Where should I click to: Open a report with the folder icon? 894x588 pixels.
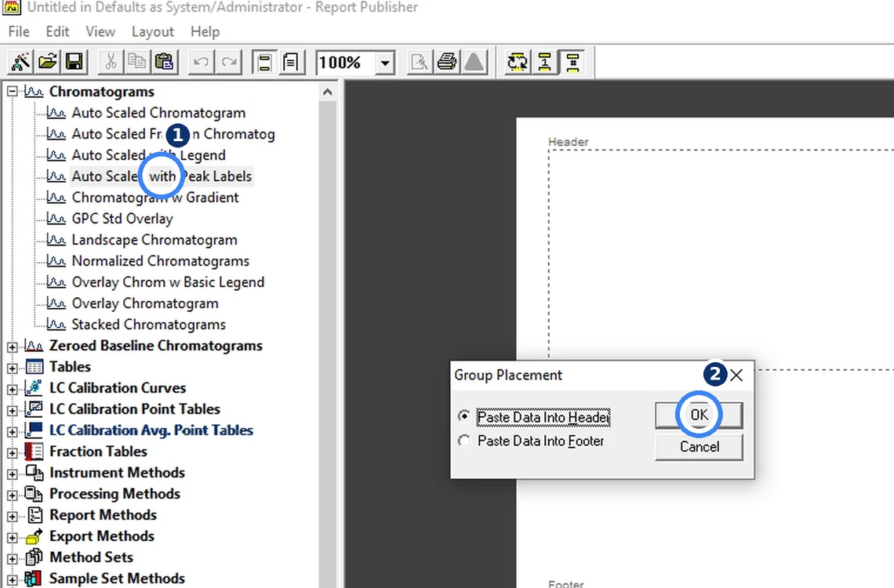(48, 61)
